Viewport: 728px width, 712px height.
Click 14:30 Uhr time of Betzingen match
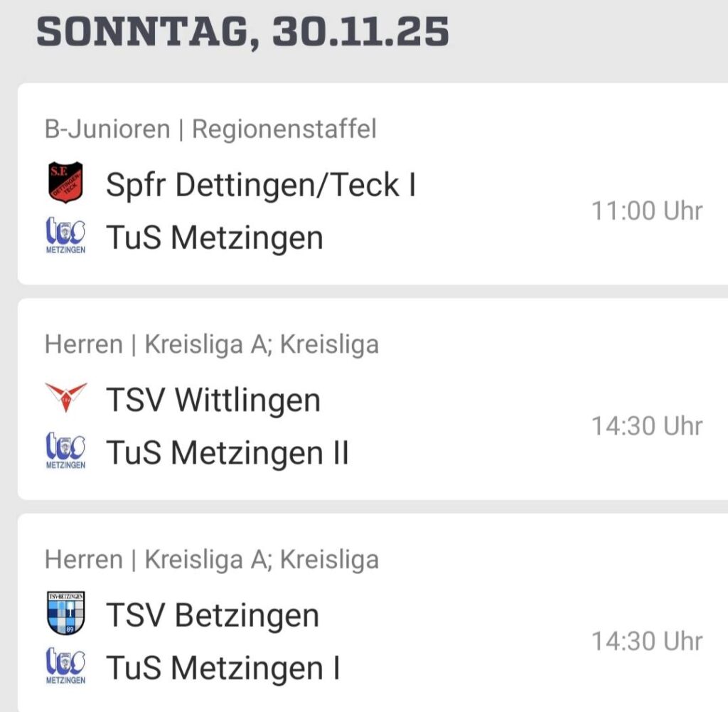point(647,642)
